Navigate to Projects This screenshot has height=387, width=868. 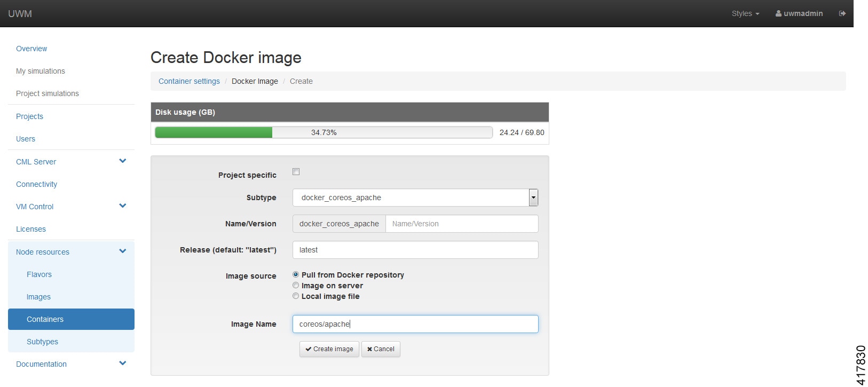(x=29, y=116)
